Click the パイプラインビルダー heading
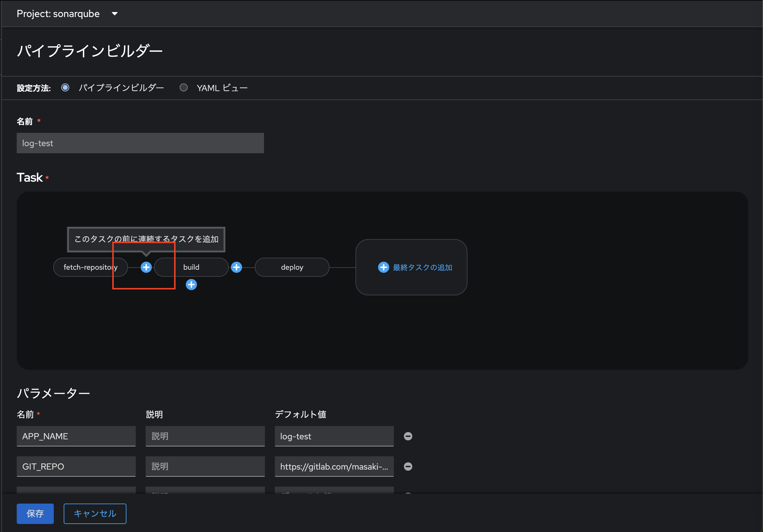763x532 pixels. coord(90,50)
